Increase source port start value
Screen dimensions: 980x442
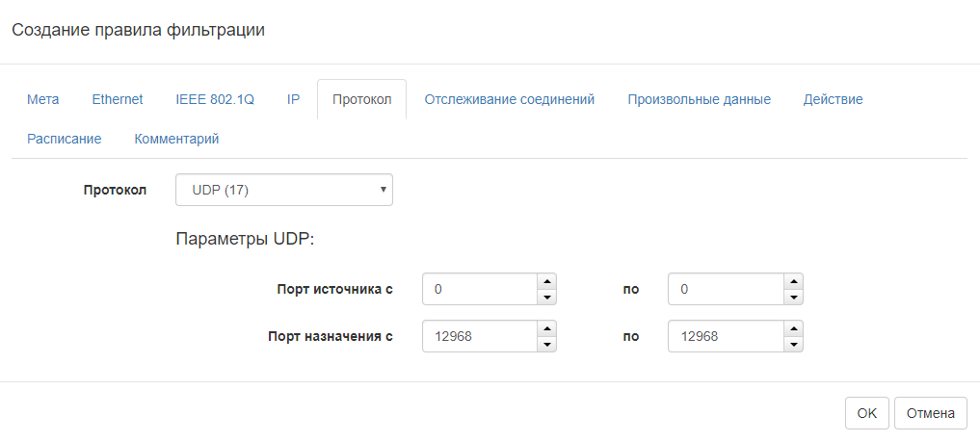(546, 280)
